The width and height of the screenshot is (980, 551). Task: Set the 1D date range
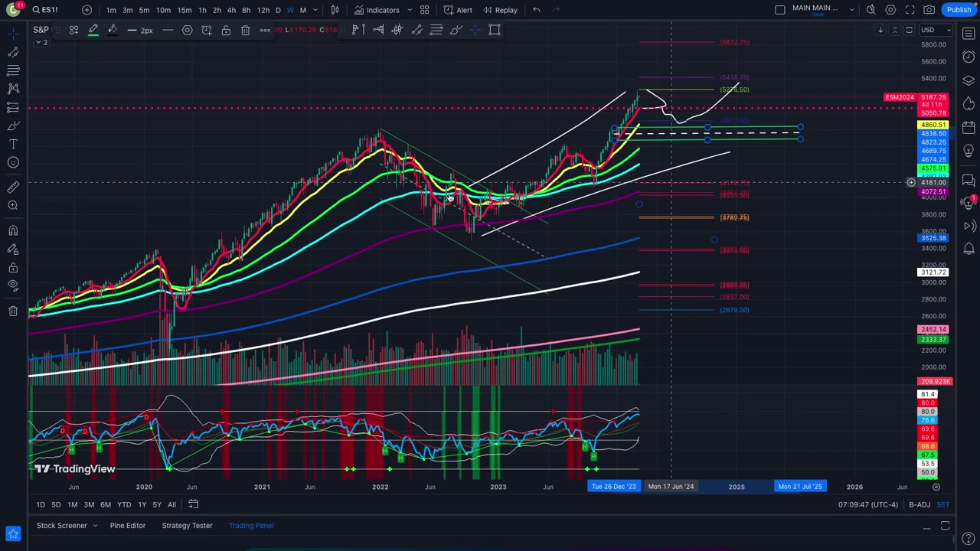tap(41, 504)
